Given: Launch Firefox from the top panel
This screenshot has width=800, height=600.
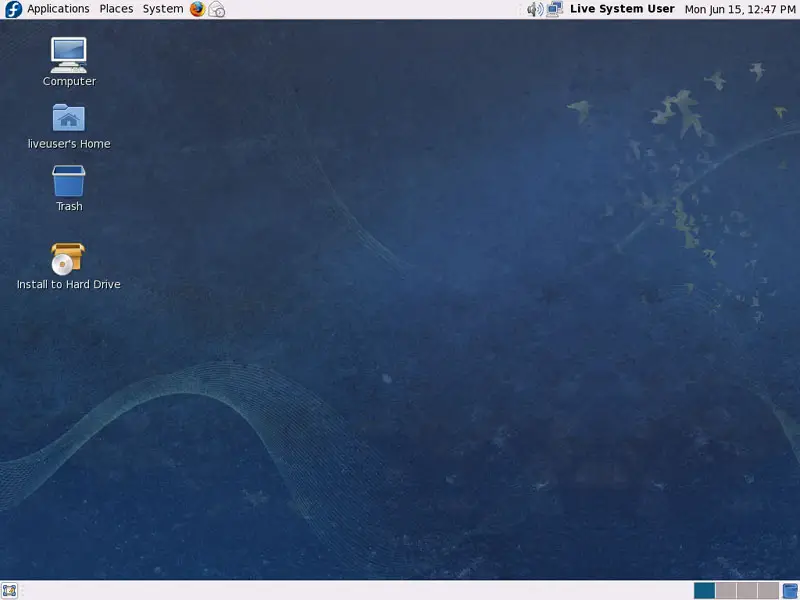Looking at the screenshot, I should click(197, 9).
